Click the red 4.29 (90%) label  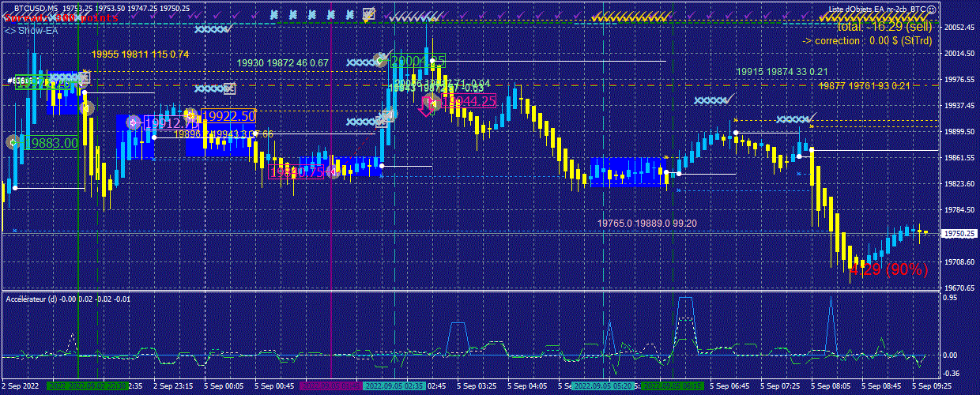click(889, 270)
